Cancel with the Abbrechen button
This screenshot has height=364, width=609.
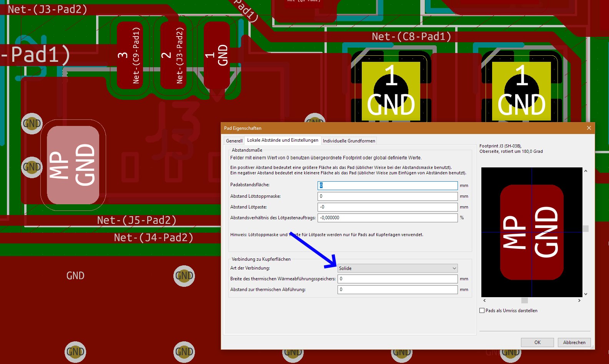point(574,342)
